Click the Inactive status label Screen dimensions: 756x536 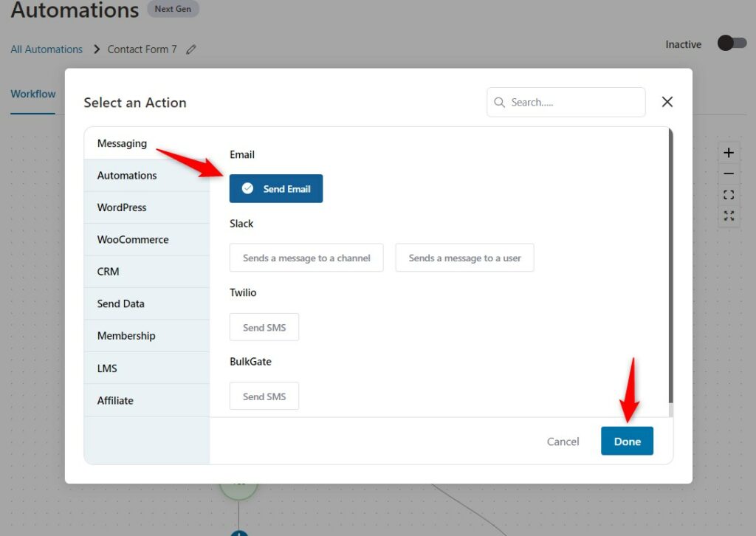point(683,44)
